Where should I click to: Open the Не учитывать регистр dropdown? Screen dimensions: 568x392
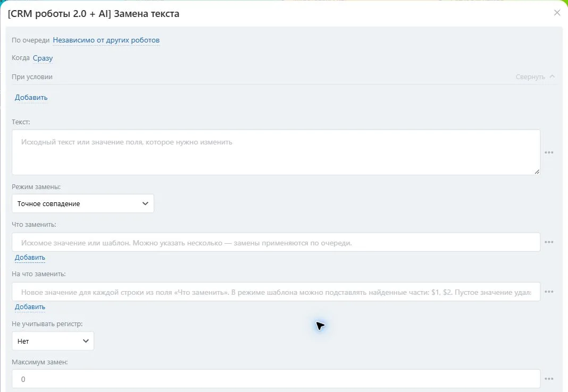53,341
